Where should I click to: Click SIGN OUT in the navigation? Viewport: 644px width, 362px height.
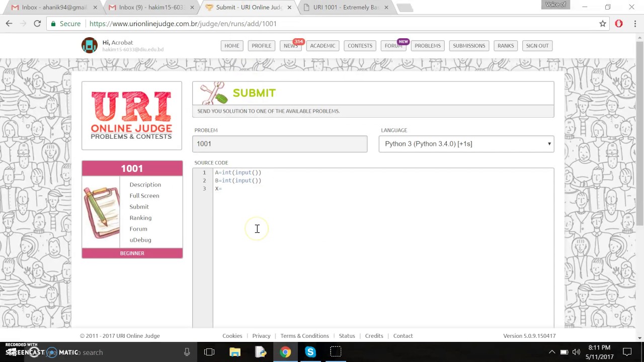tap(537, 46)
